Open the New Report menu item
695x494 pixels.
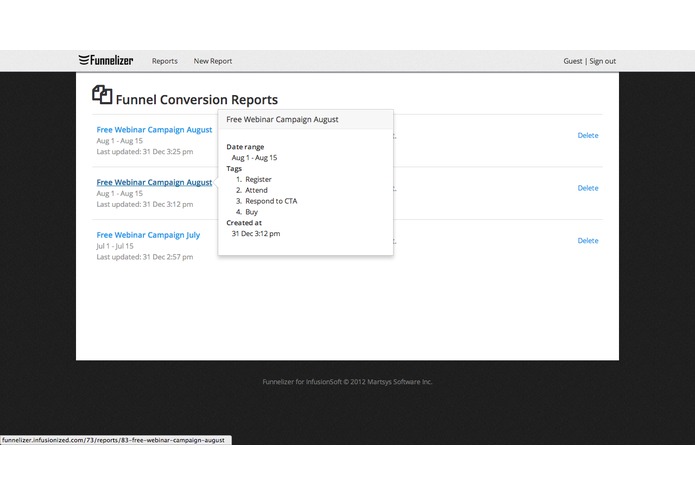coord(213,61)
